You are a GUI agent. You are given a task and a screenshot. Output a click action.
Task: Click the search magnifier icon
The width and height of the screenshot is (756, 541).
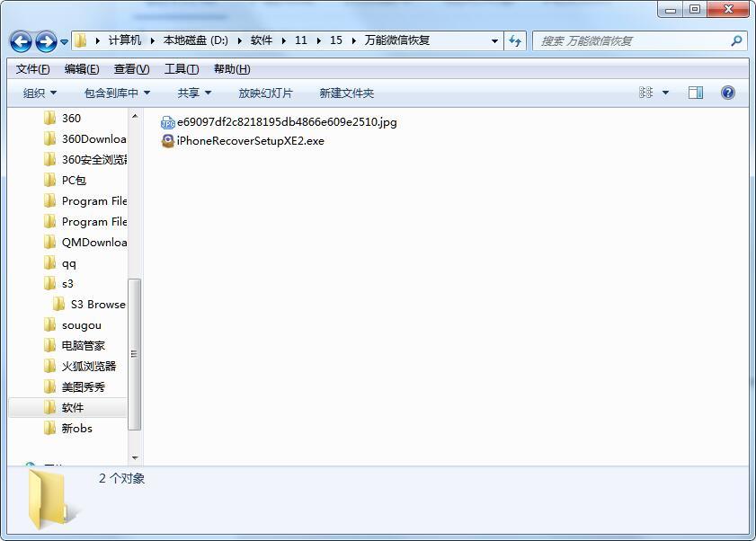click(x=736, y=41)
